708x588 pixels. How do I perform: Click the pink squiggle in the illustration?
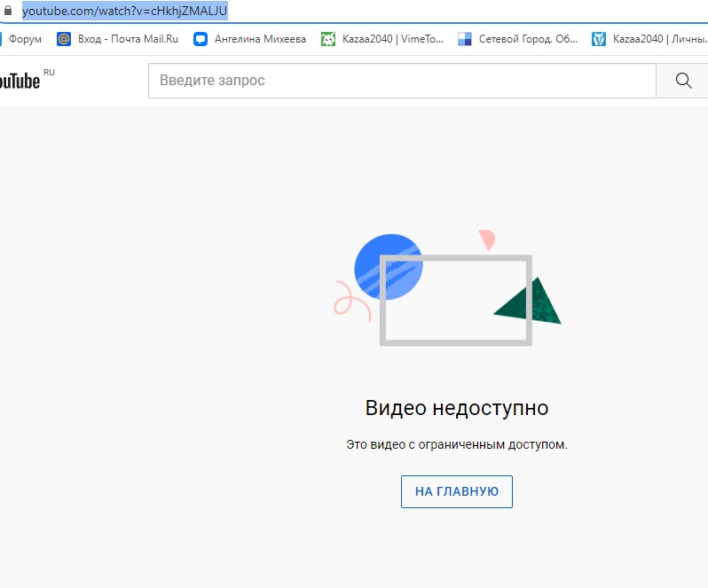click(x=350, y=301)
